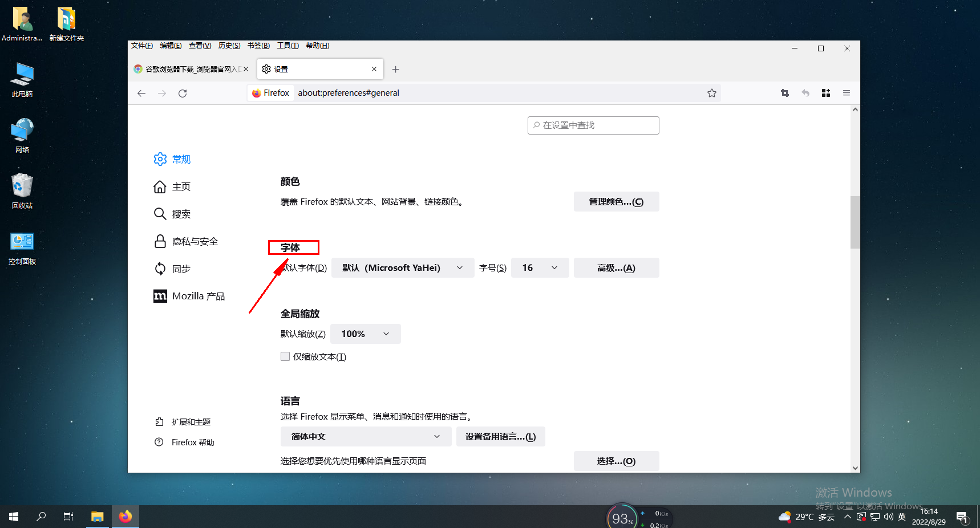The width and height of the screenshot is (980, 528).
Task: Open 同步 settings category
Action: (x=172, y=269)
